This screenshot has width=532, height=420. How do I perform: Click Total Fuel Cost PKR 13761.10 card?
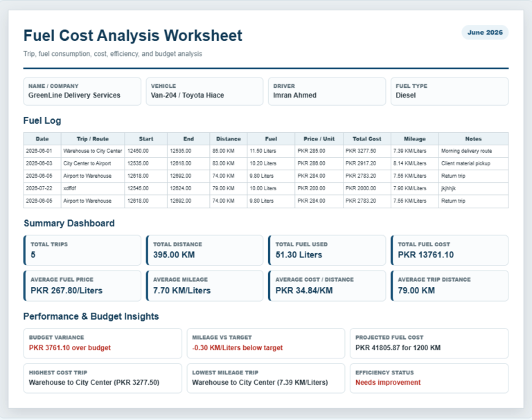click(x=450, y=250)
